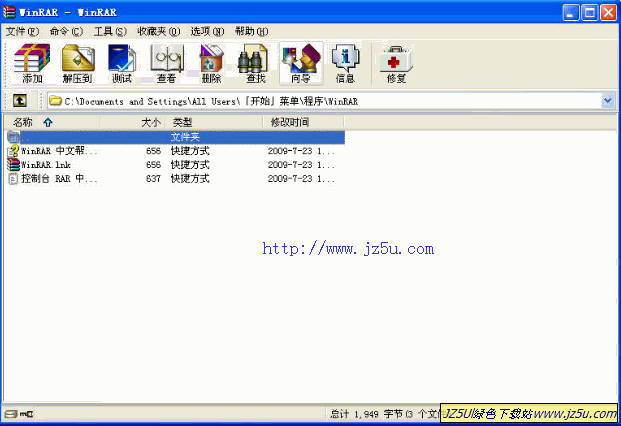Click the 文件夹 type cell of '..' row

(x=185, y=137)
